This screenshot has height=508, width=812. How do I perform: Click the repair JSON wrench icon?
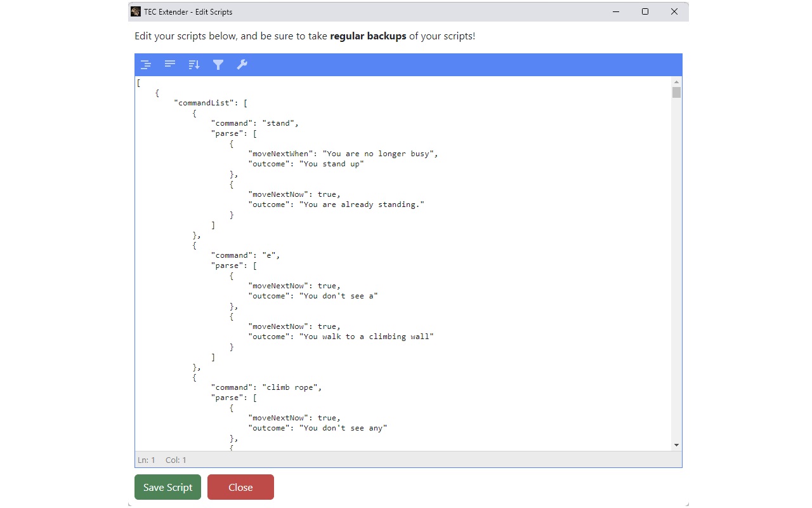point(242,64)
